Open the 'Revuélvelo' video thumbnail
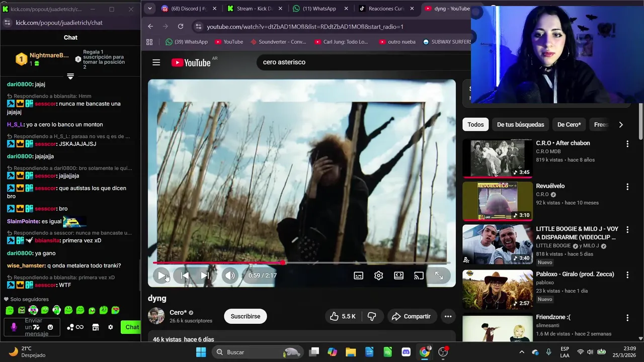The height and width of the screenshot is (362, 644). click(498, 201)
